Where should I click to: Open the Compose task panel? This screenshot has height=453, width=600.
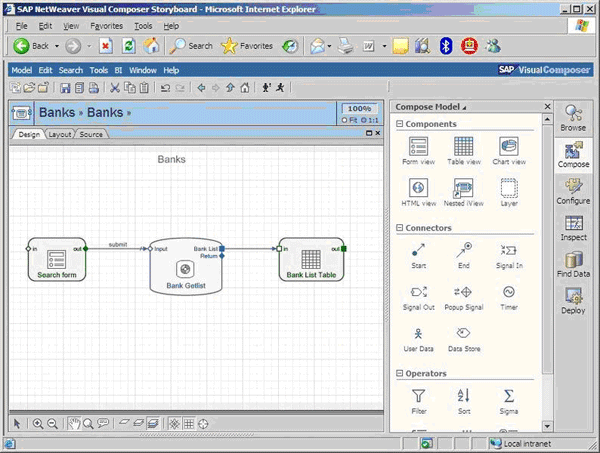[x=573, y=155]
